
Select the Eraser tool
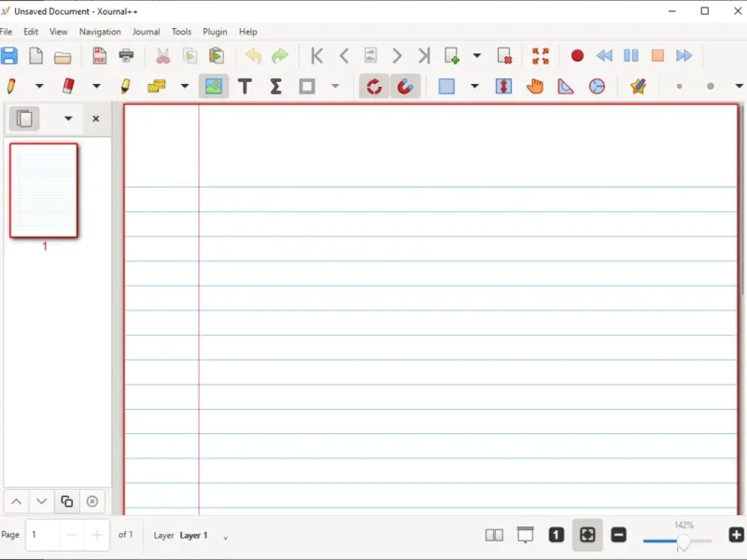click(x=68, y=86)
